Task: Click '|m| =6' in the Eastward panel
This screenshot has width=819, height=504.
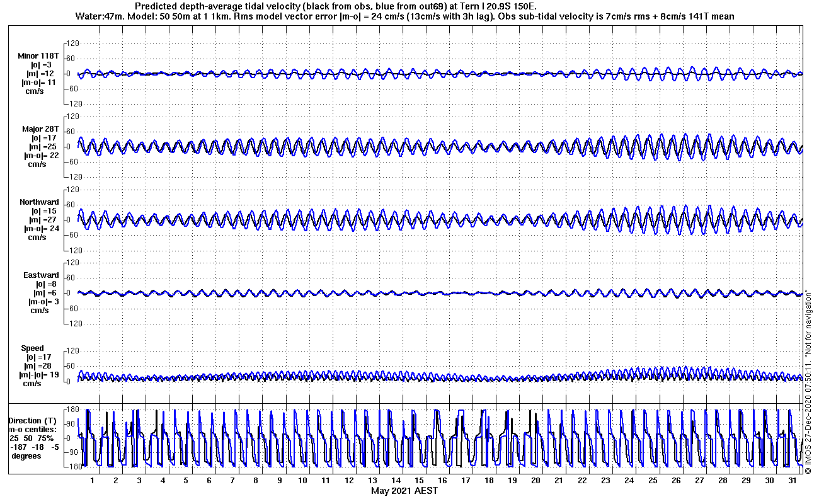Action: (x=43, y=293)
